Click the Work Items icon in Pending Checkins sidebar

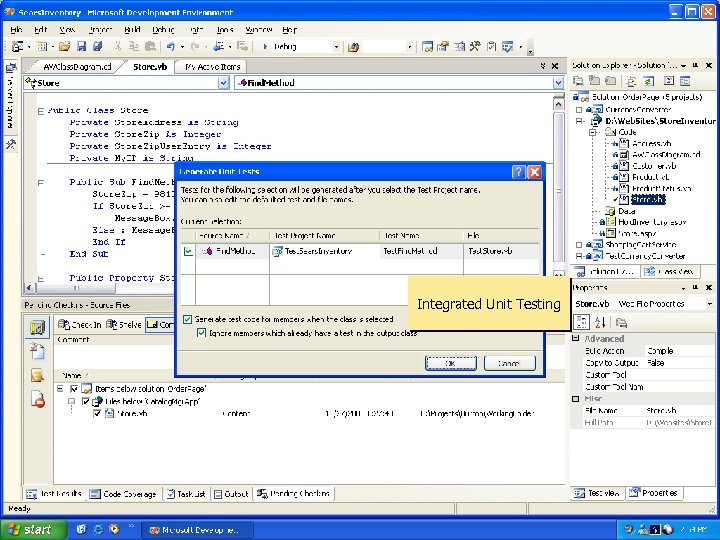(38, 351)
